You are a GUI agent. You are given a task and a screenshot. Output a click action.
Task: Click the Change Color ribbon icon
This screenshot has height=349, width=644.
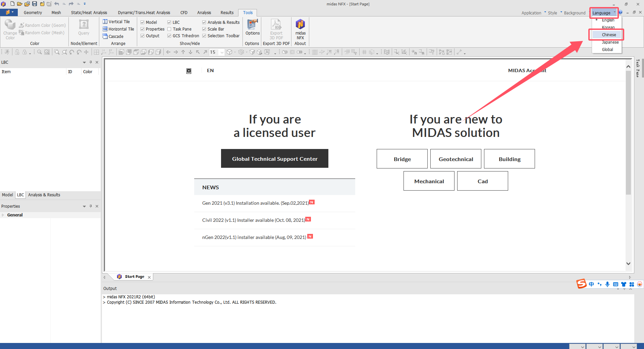pos(10,29)
